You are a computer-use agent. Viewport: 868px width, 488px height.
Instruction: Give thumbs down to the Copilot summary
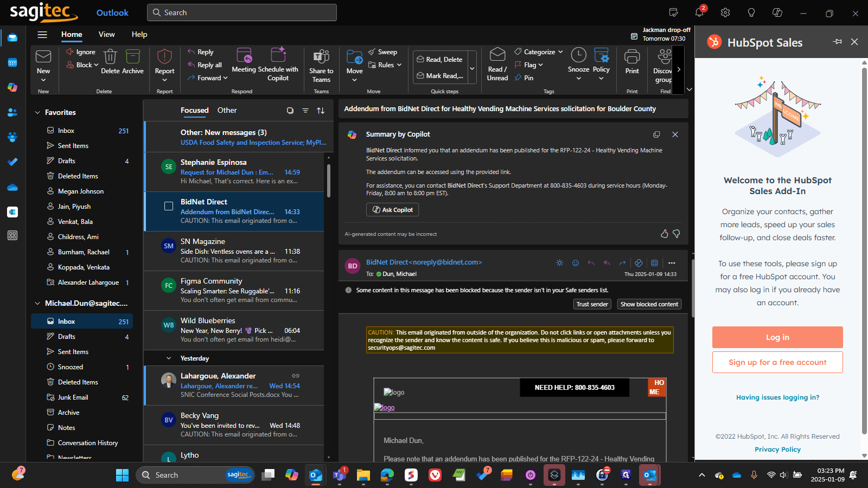tap(676, 234)
